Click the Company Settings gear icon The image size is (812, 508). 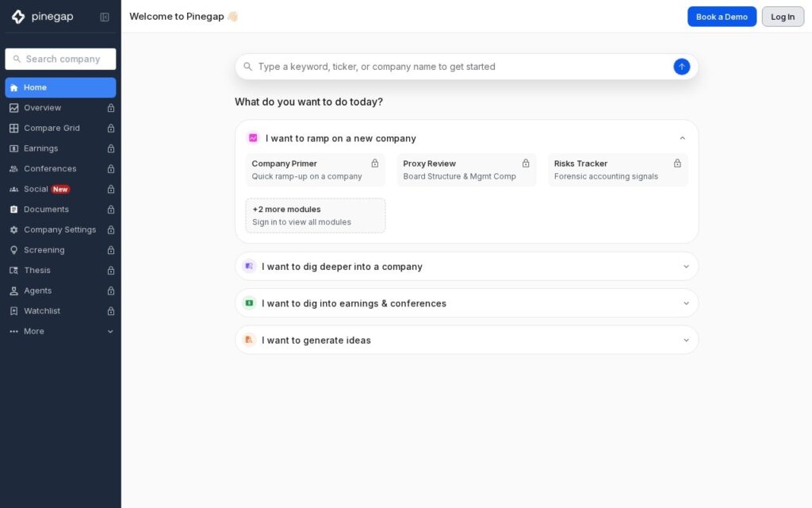[14, 229]
